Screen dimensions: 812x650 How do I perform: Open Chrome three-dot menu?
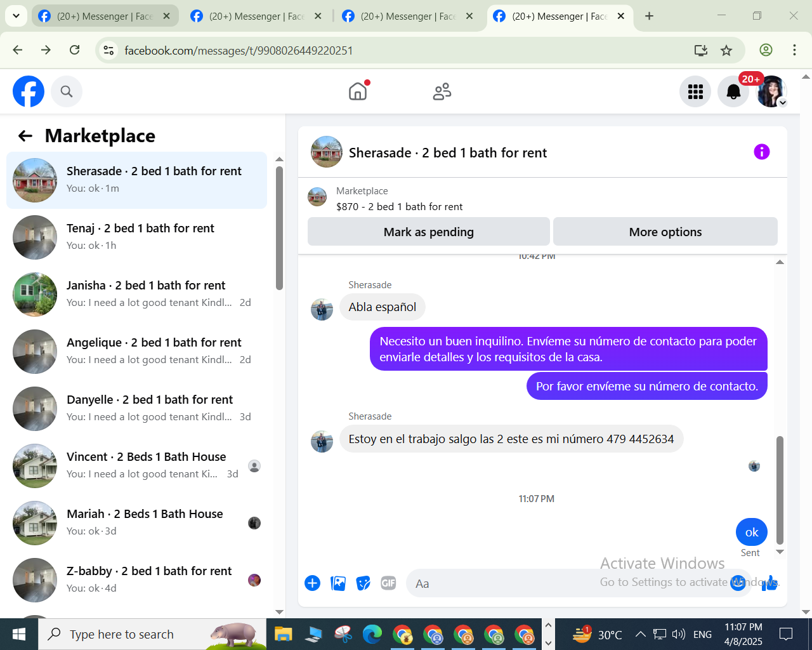click(x=794, y=50)
